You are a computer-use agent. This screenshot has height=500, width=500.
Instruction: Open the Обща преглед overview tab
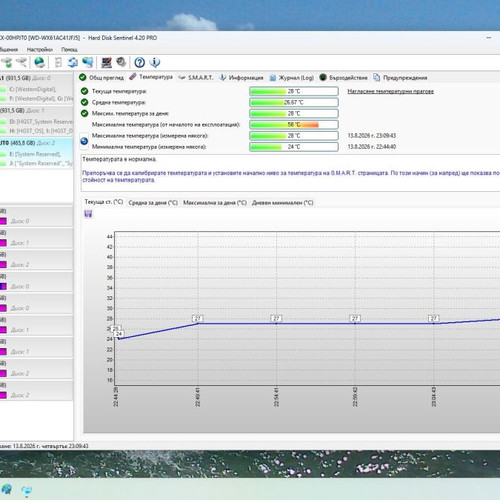click(x=102, y=78)
